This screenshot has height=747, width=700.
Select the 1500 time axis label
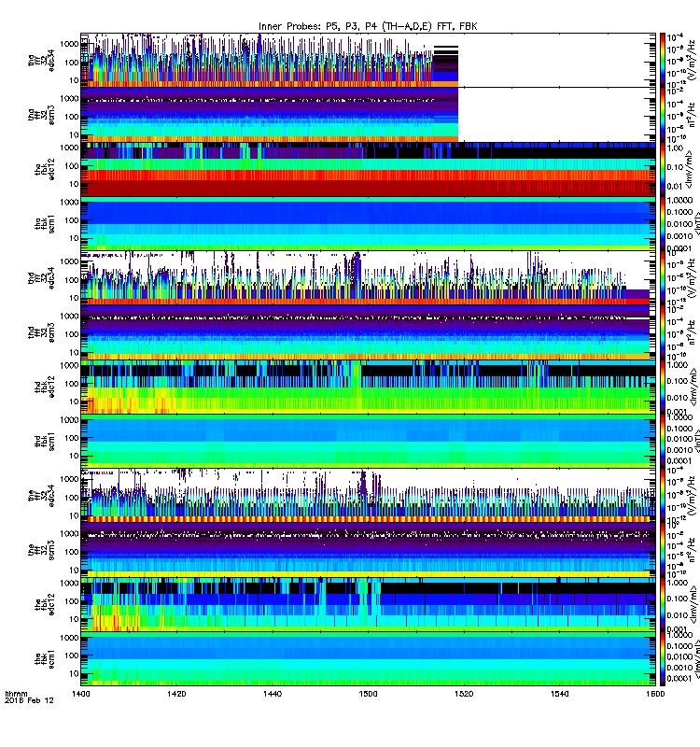[x=368, y=694]
